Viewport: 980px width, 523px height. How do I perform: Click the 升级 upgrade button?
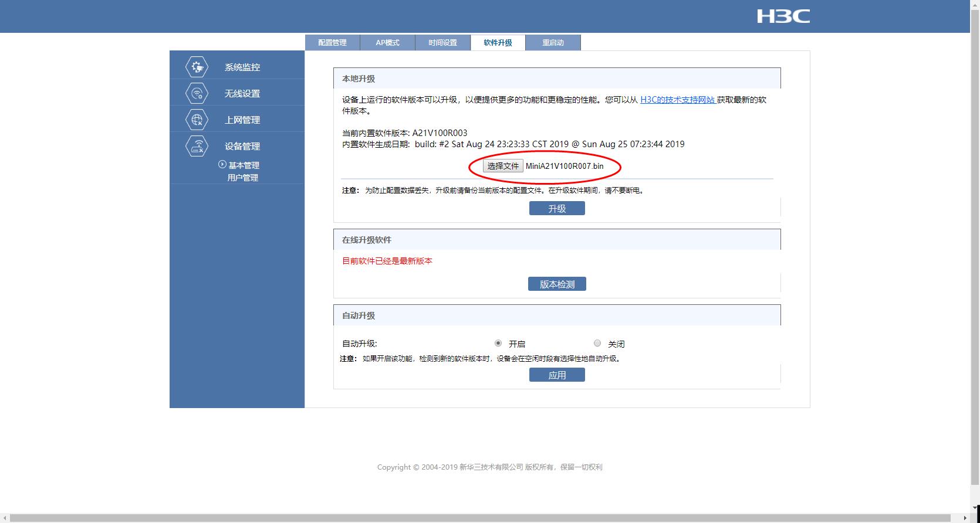coord(557,208)
